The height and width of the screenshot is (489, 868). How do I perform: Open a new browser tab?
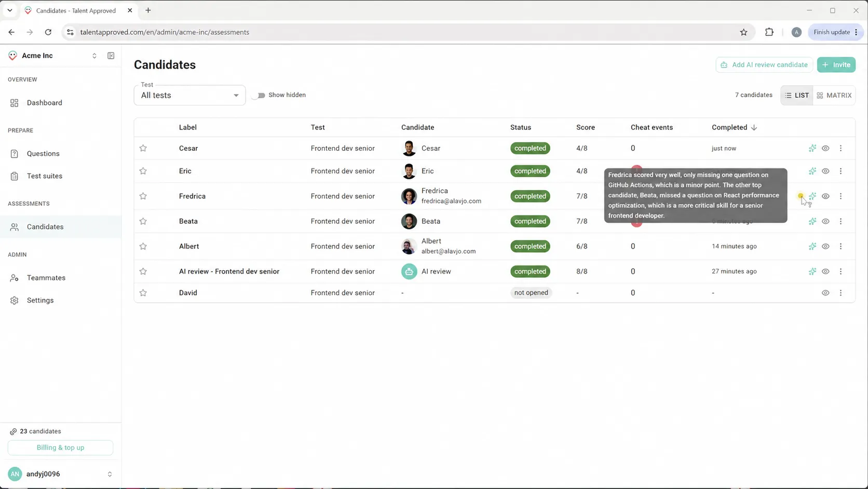(148, 10)
